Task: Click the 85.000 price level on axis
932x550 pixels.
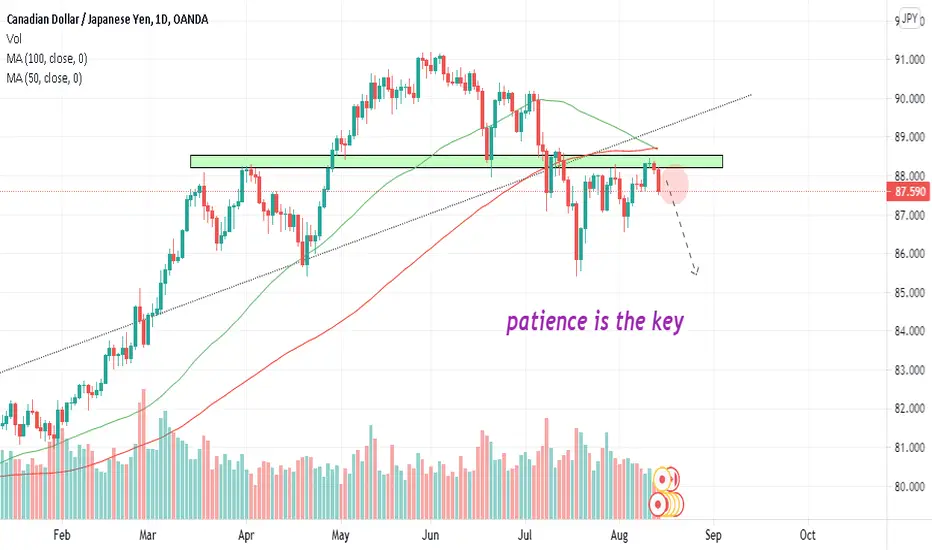Action: [909, 293]
